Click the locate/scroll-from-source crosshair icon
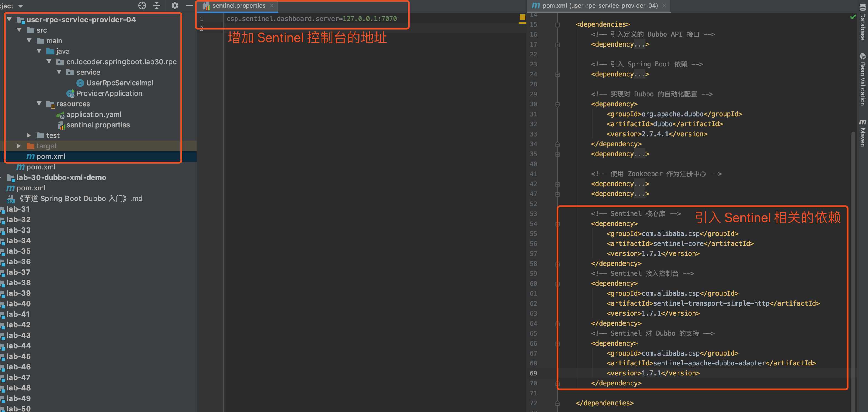Viewport: 868px width, 412px height. click(x=142, y=5)
